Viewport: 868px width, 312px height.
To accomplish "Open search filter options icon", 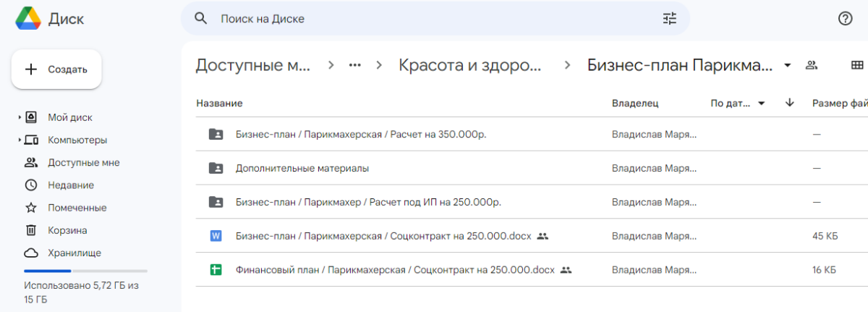I will coord(669,19).
